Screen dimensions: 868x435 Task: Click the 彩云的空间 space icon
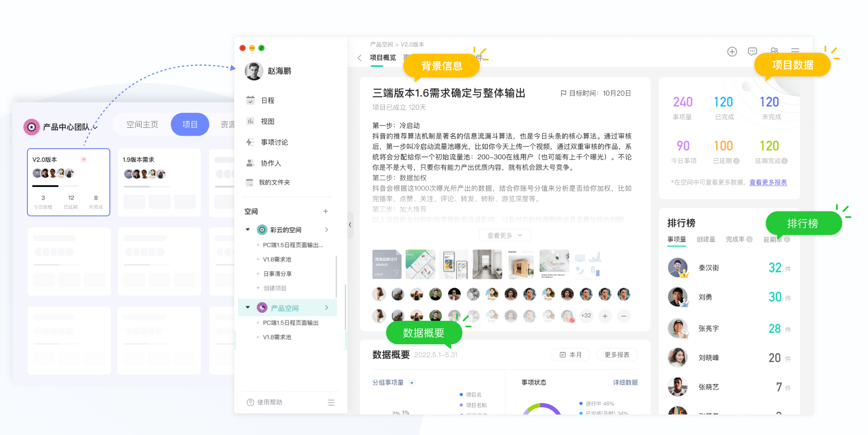(262, 230)
